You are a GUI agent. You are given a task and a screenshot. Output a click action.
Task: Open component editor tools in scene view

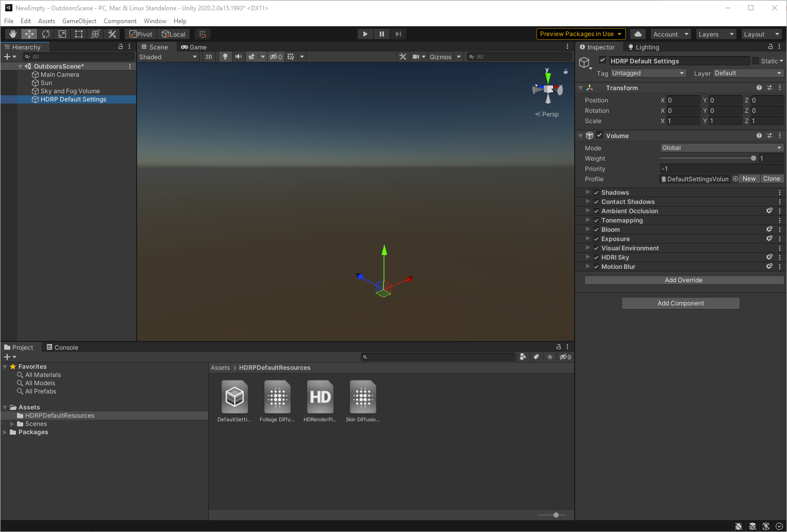point(403,57)
